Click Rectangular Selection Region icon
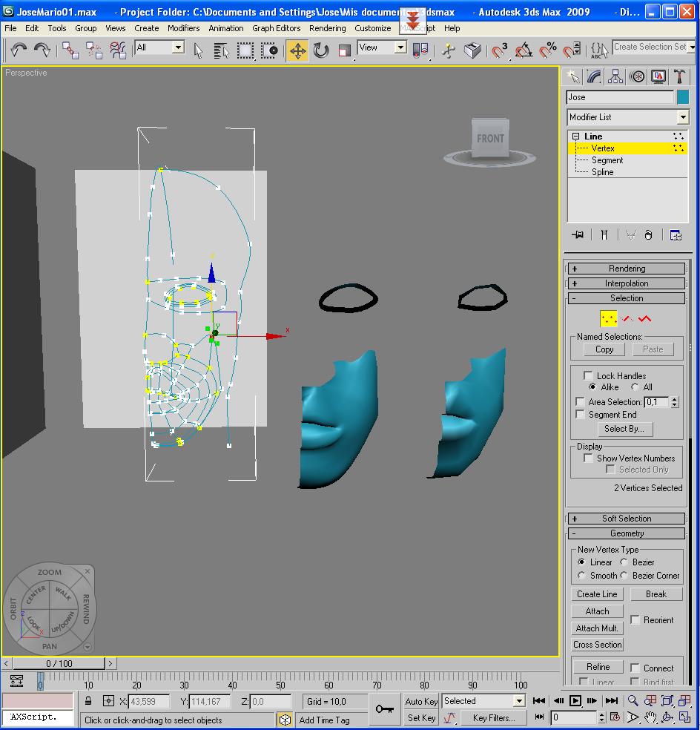Viewport: 700px width, 730px height. 245,50
